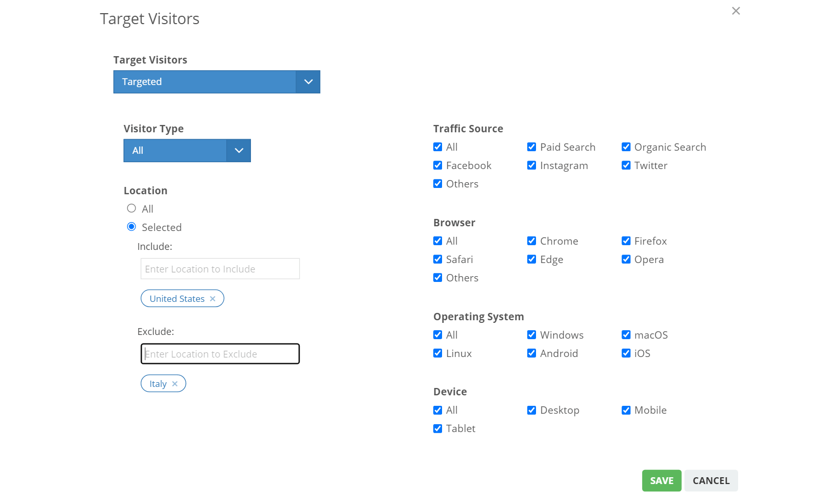Uncheck Windows operating system
840x504 pixels.
(531, 335)
